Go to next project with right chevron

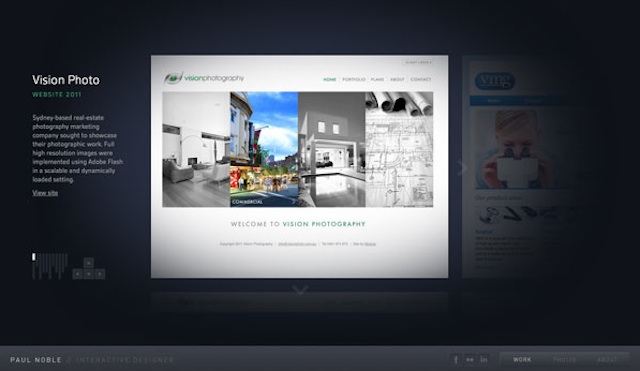(x=462, y=167)
